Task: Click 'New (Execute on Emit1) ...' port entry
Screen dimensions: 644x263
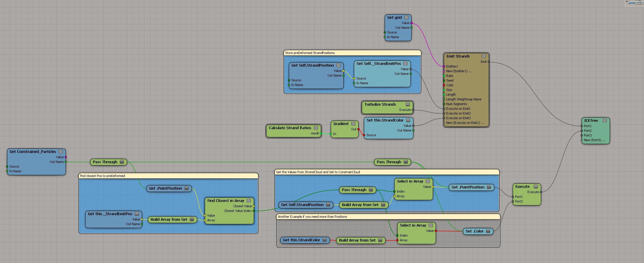Action: pos(465,123)
